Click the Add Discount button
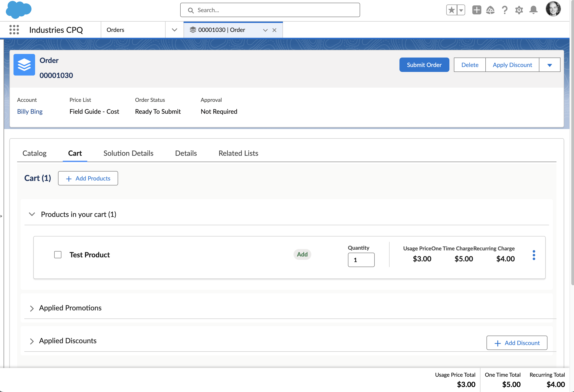574x392 pixels. coord(517,343)
